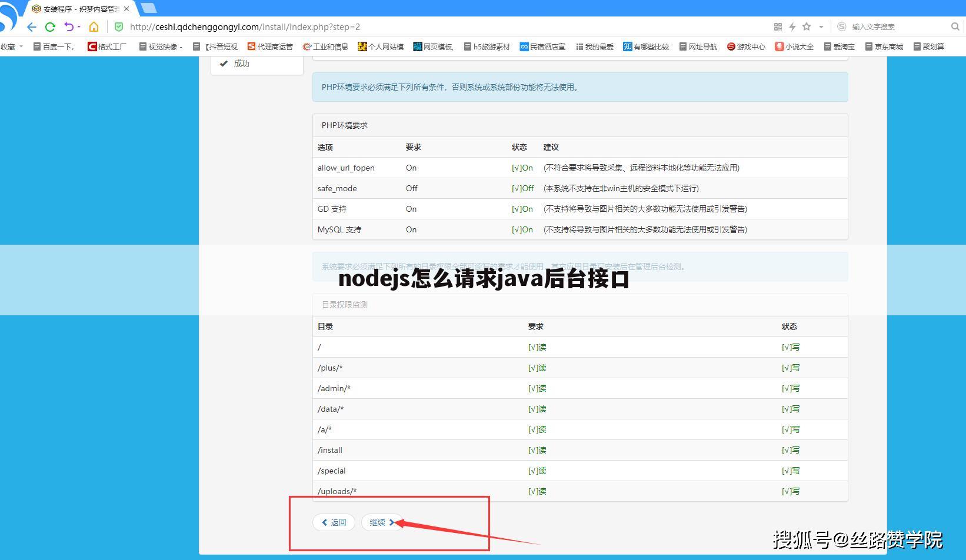The height and width of the screenshot is (560, 966).
Task: Open the 工业和信息 bookmark
Action: click(325, 46)
